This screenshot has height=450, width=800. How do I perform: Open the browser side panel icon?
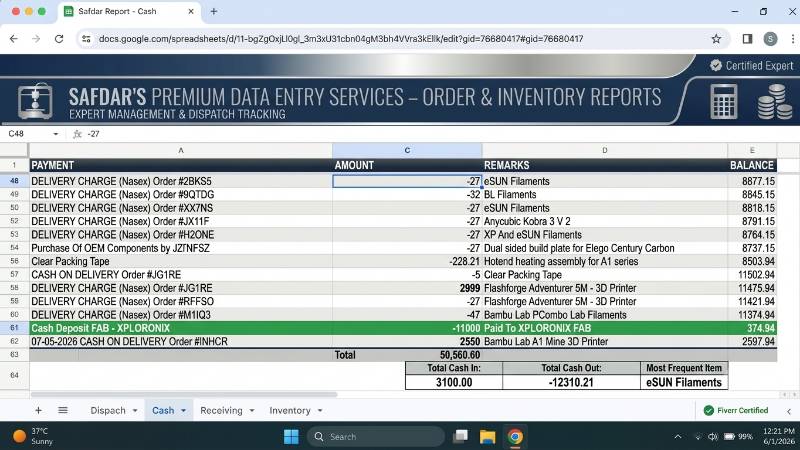point(747,39)
